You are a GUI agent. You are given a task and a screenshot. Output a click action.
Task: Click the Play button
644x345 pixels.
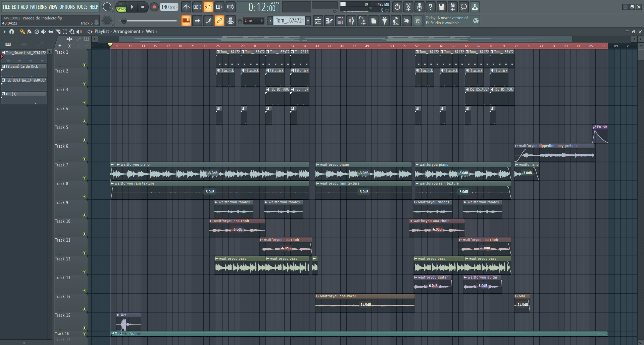click(x=132, y=7)
